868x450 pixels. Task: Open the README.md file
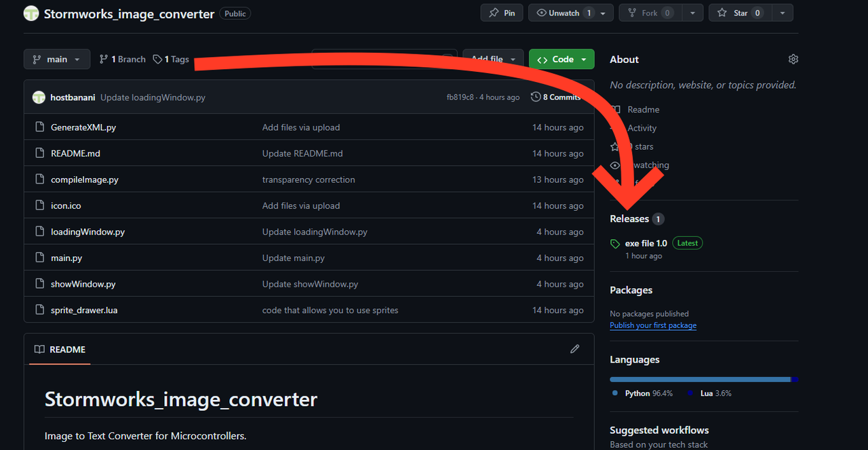(75, 153)
